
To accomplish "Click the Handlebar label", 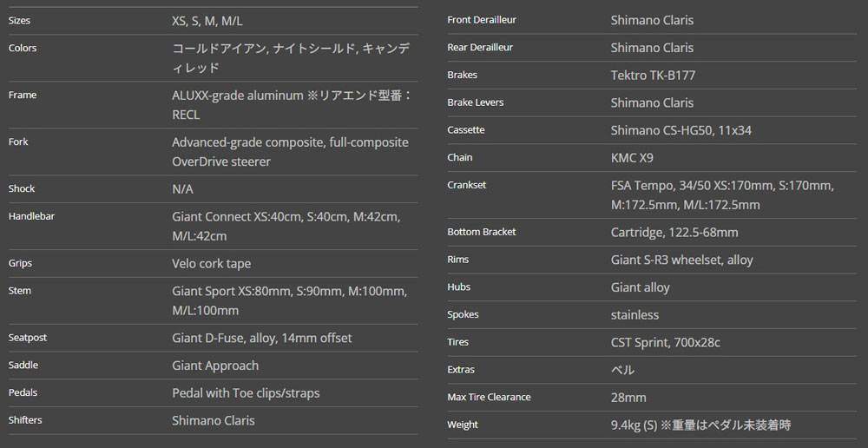I will tap(31, 216).
